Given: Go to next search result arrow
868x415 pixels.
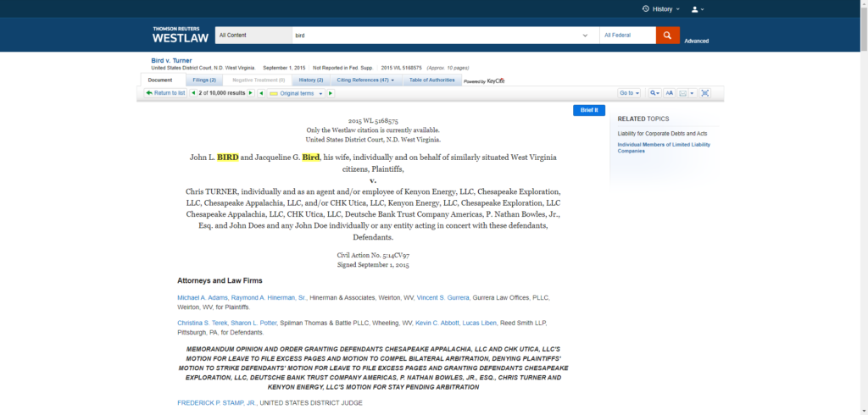Looking at the screenshot, I should coord(250,93).
